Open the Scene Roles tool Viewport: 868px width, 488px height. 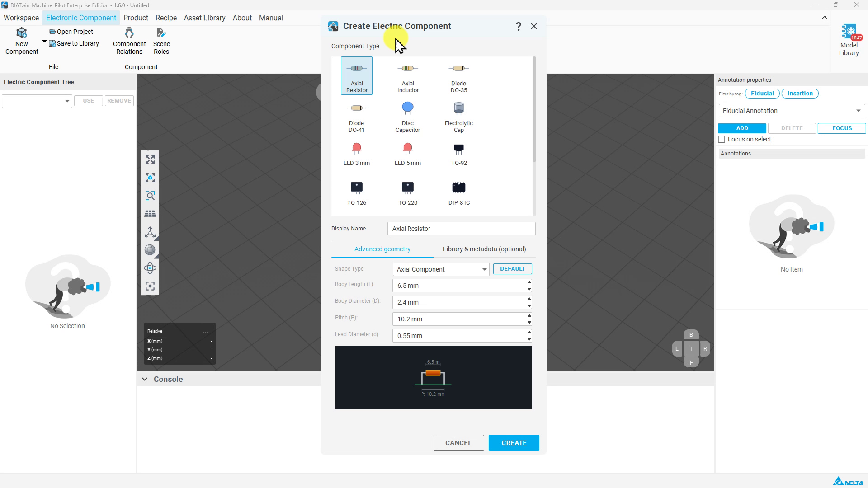[161, 41]
